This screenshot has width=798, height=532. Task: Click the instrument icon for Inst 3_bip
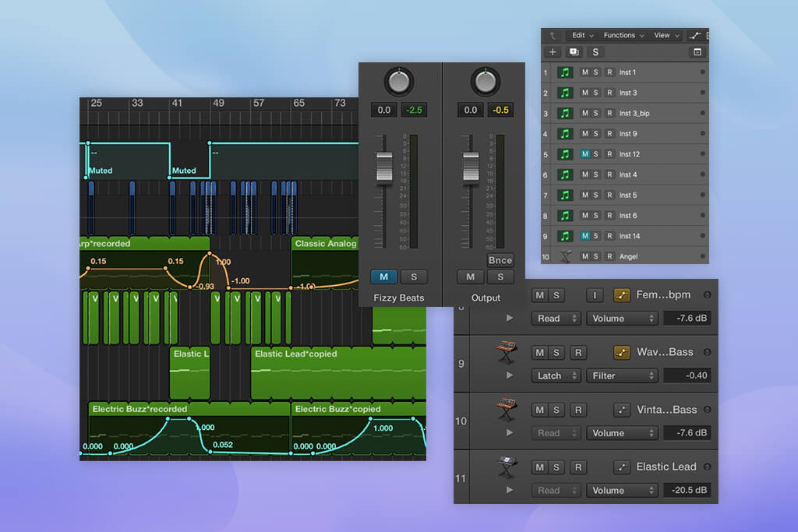(x=565, y=113)
